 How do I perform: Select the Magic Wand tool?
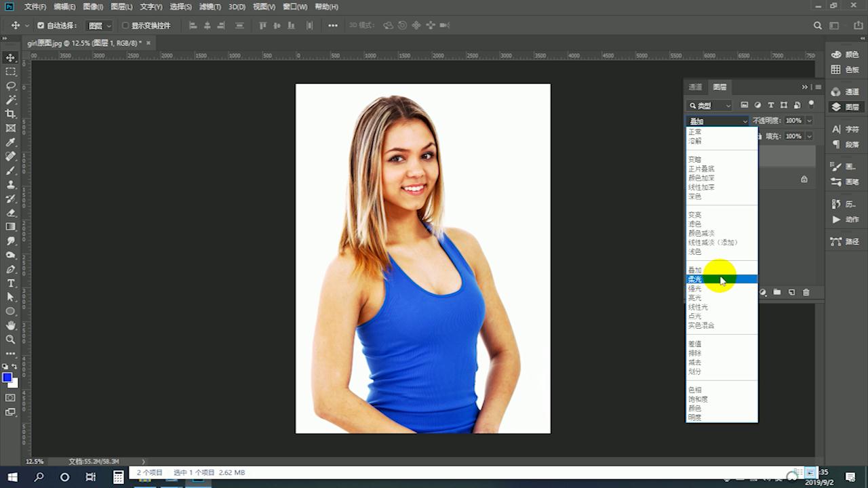pos(11,100)
